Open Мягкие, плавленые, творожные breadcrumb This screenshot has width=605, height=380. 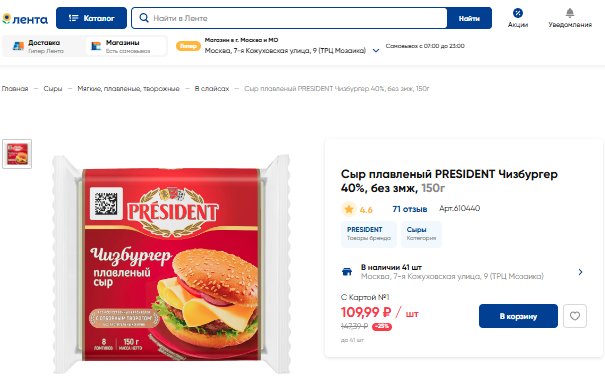tap(128, 89)
